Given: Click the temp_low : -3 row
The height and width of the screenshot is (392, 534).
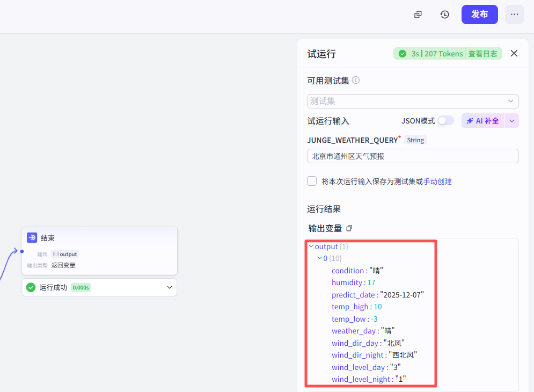Looking at the screenshot, I should pyautogui.click(x=355, y=319).
